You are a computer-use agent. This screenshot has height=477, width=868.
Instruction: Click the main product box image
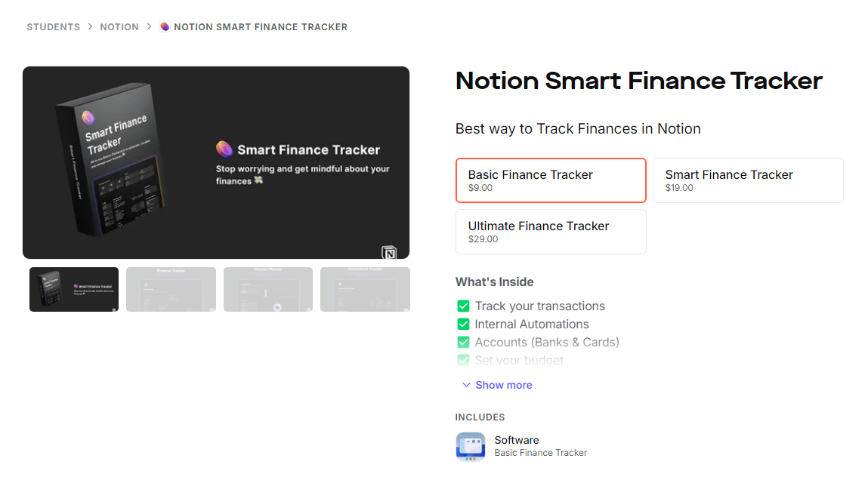[x=216, y=162]
